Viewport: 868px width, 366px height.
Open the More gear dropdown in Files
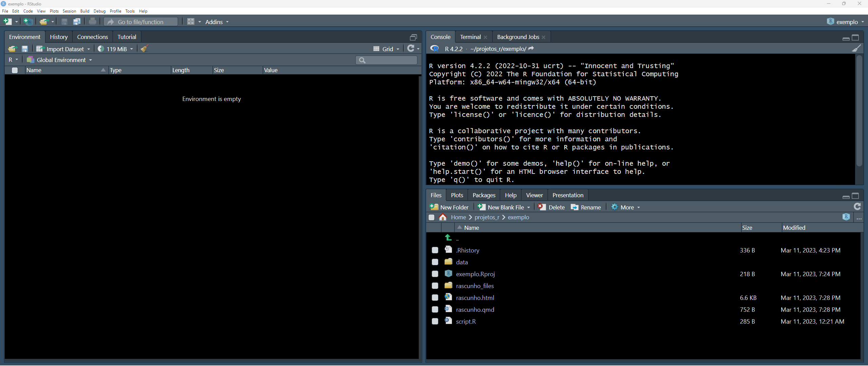tap(626, 207)
